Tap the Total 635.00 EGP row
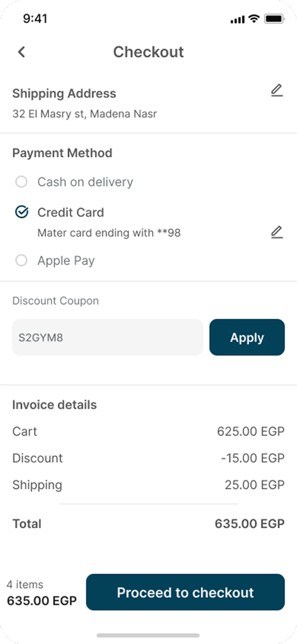 pos(148,524)
